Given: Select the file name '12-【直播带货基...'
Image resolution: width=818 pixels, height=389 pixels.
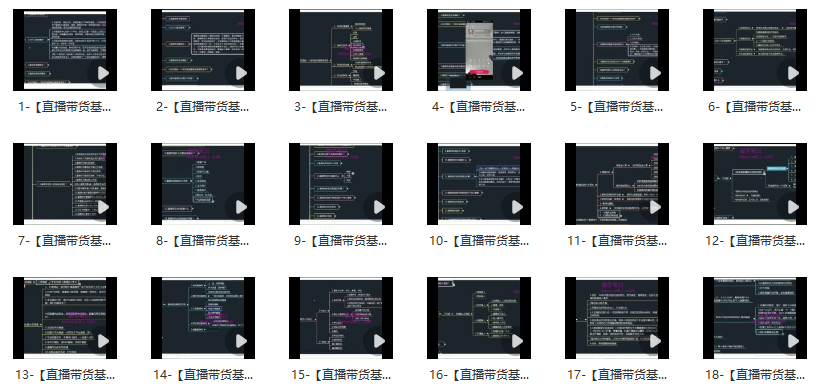Looking at the screenshot, I should point(755,241).
